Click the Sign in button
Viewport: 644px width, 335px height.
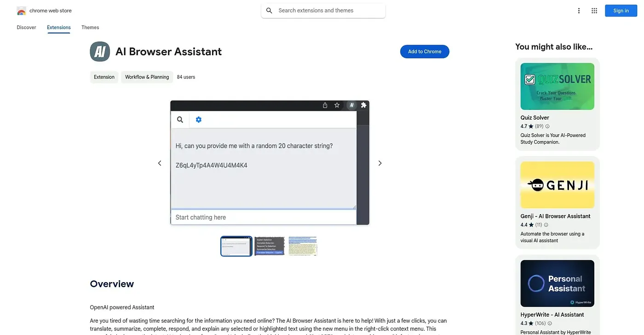click(x=621, y=11)
